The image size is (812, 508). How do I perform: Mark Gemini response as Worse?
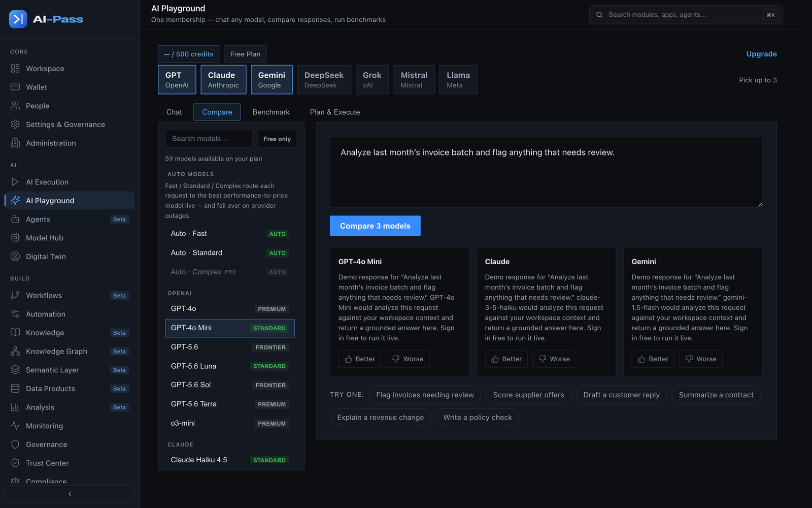[701, 359]
